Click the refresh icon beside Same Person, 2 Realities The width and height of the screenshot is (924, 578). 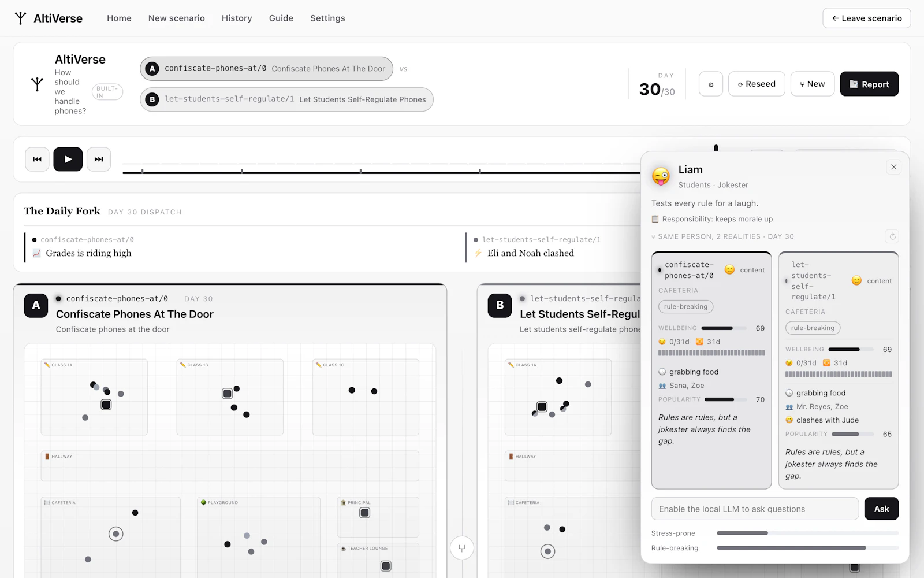pyautogui.click(x=892, y=236)
